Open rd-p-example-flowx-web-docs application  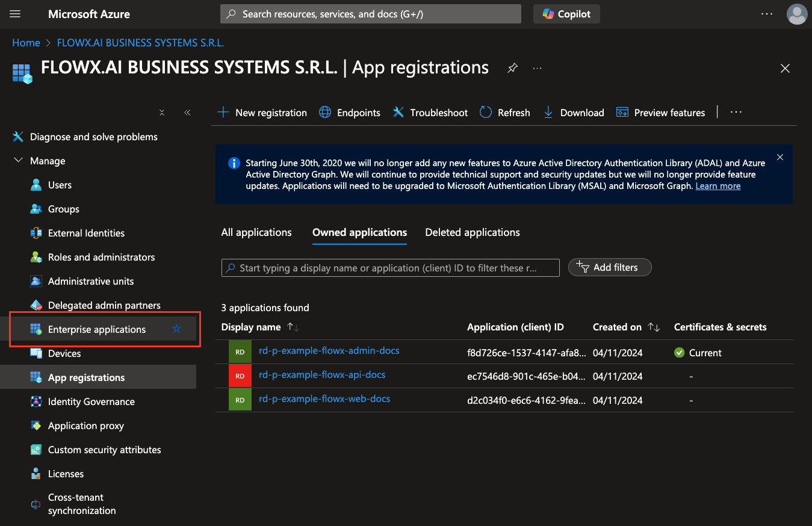324,398
